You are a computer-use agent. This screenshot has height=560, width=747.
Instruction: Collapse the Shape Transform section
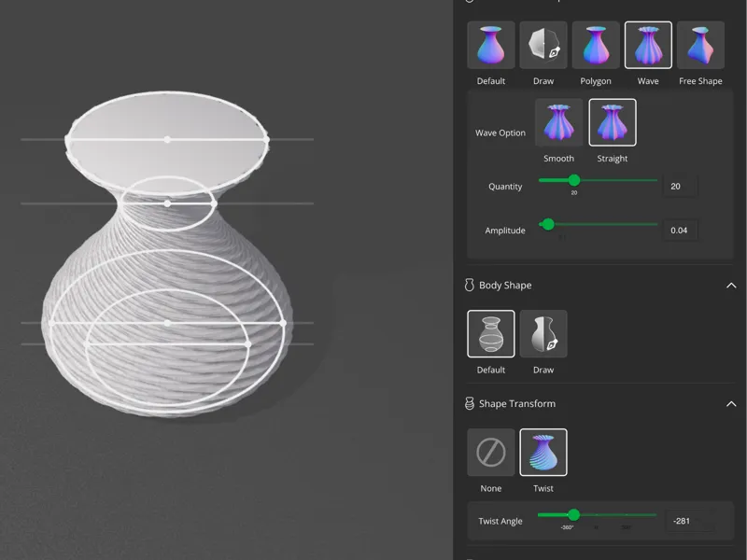click(x=731, y=404)
